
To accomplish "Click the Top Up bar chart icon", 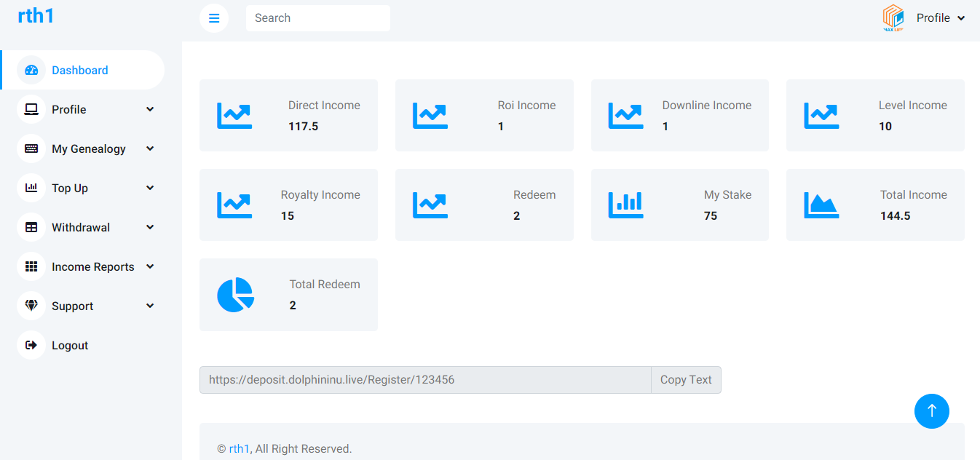I will pyautogui.click(x=31, y=189).
